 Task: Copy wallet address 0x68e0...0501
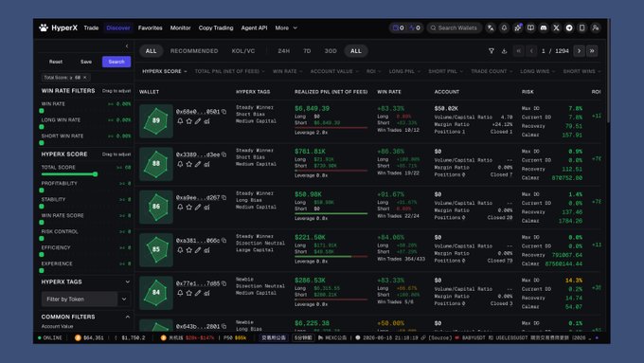tap(224, 112)
